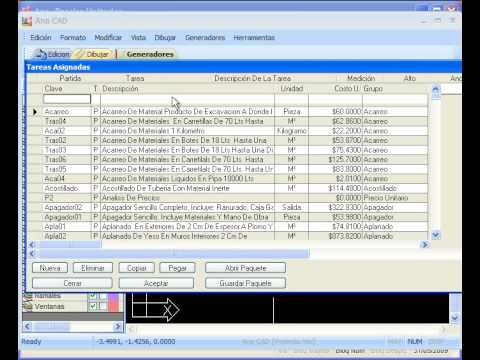480x360 pixels.
Task: Click the Alto column header
Action: (410, 78)
